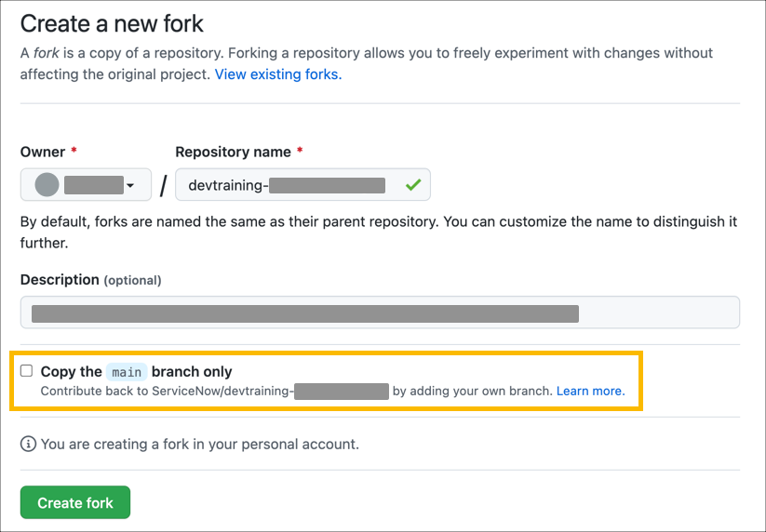Viewport: 766px width, 532px height.
Task: Click the red asterisk beside Repository name
Action: pyautogui.click(x=300, y=152)
